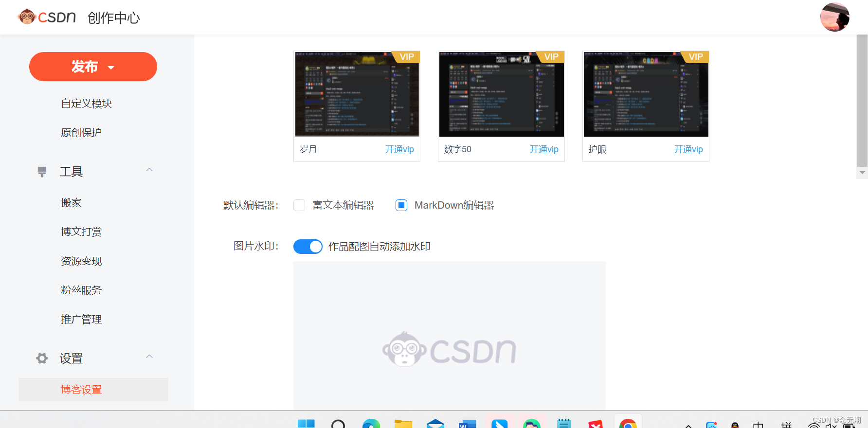This screenshot has height=428, width=868.
Task: Click the 工具 section header text
Action: [72, 172]
